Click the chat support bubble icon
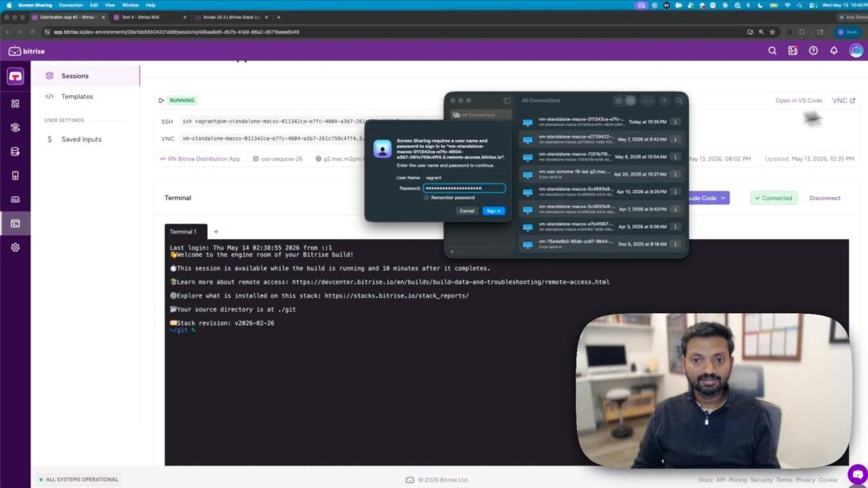The width and height of the screenshot is (868, 488). 857,474
